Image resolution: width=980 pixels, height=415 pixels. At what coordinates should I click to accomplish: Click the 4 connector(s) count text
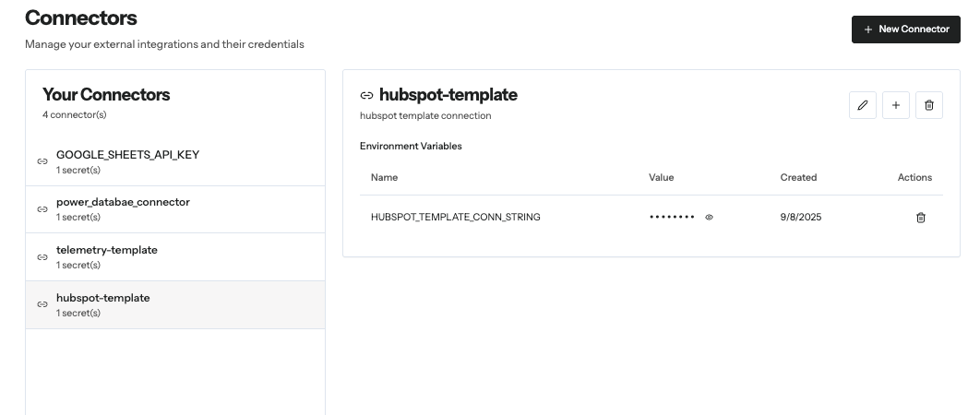click(75, 115)
